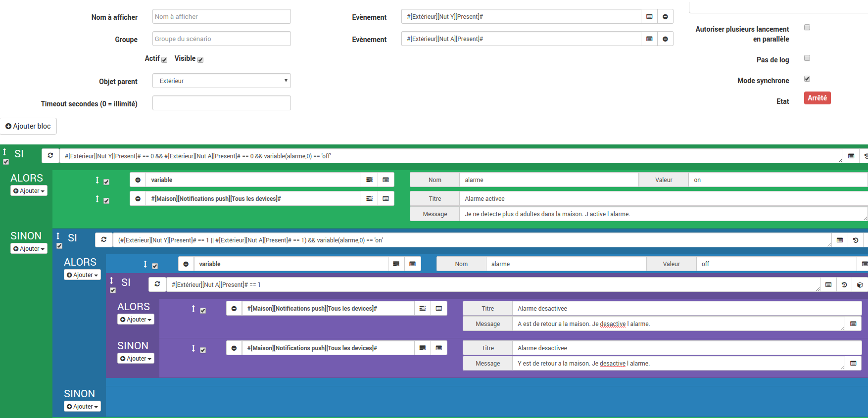Open Ajouter menu under the purple SINON
Viewport: 868px width, 418px height.
click(136, 359)
